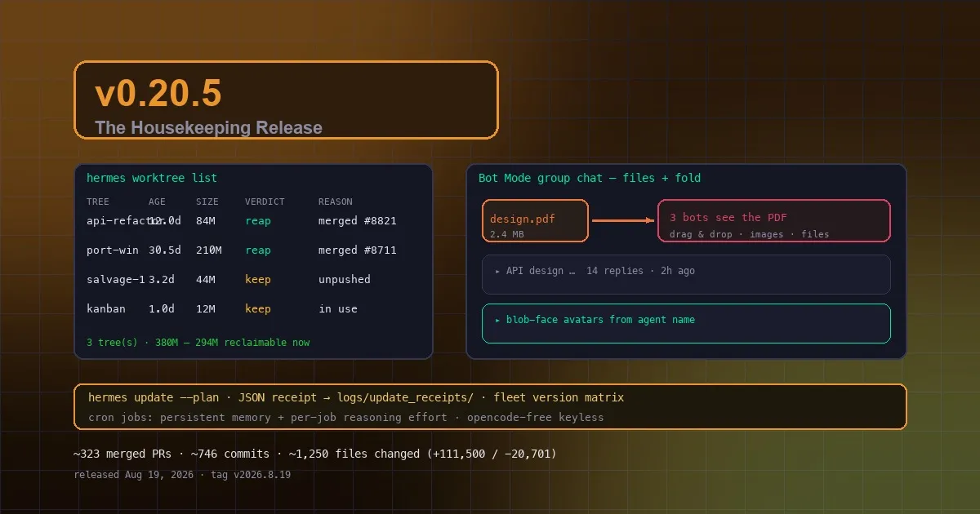The width and height of the screenshot is (980, 514).
Task: Click the 1.0d age value
Action: pos(162,309)
